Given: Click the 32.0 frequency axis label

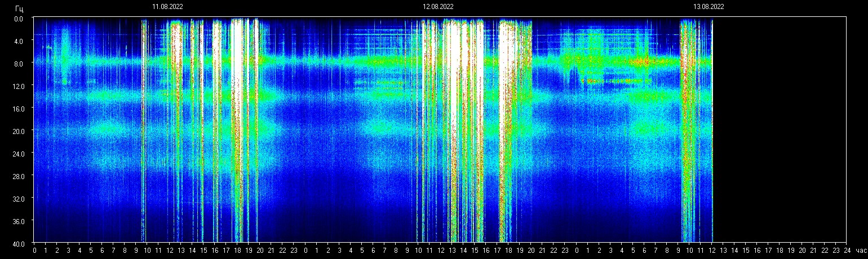Looking at the screenshot, I should coord(18,199).
